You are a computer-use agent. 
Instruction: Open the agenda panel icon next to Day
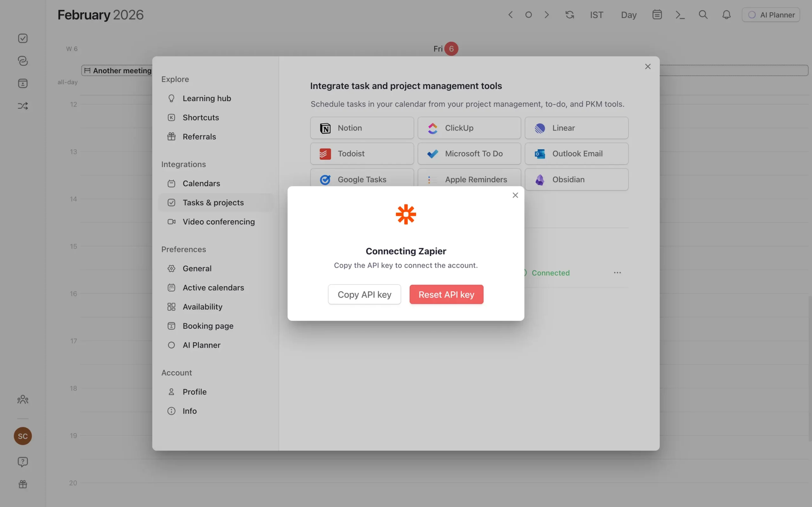(x=657, y=15)
